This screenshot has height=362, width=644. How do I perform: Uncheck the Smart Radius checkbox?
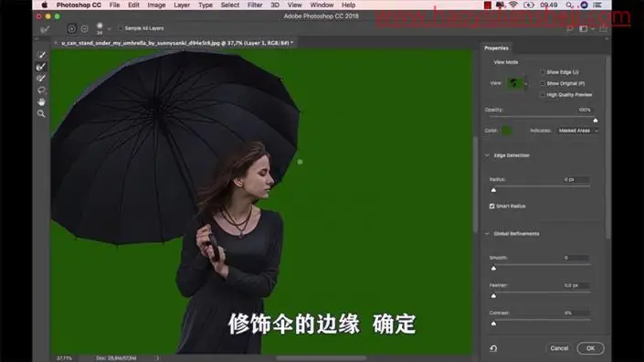coord(491,207)
